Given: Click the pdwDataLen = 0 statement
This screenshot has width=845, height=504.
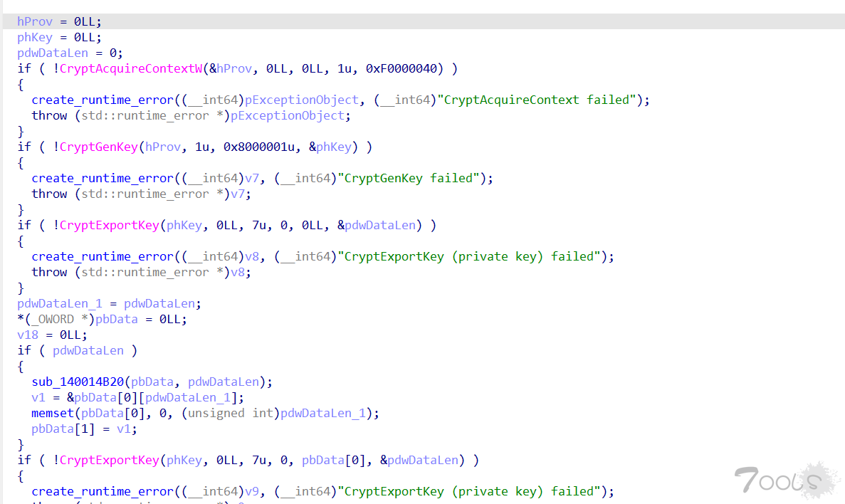Looking at the screenshot, I should pyautogui.click(x=70, y=53).
